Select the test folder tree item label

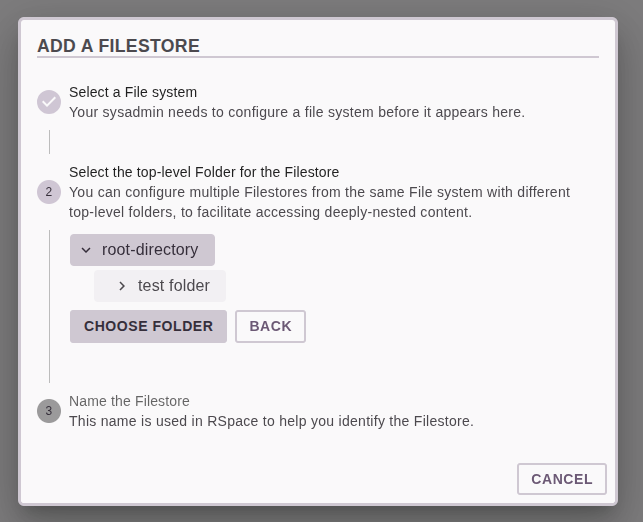[173, 286]
